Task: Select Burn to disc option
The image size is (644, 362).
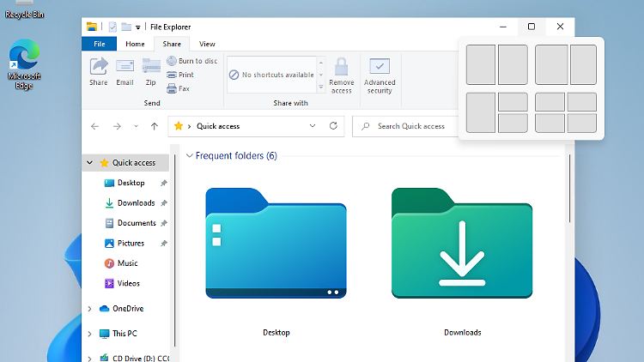Action: tap(191, 61)
